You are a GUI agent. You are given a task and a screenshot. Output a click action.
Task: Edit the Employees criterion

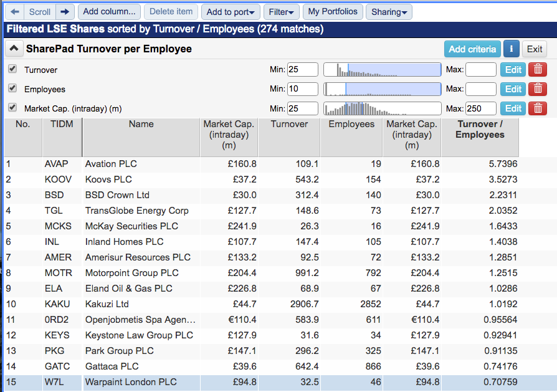[x=513, y=89]
